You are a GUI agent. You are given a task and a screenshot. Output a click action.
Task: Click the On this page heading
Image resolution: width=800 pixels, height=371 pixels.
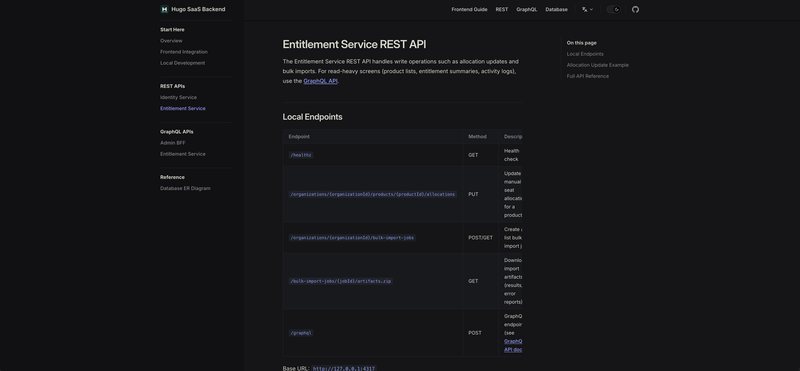(581, 43)
